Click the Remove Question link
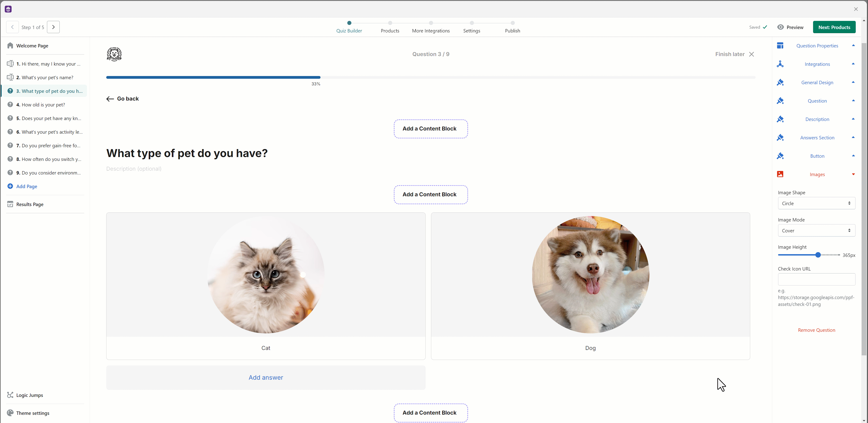The width and height of the screenshot is (868, 423). coord(816,330)
